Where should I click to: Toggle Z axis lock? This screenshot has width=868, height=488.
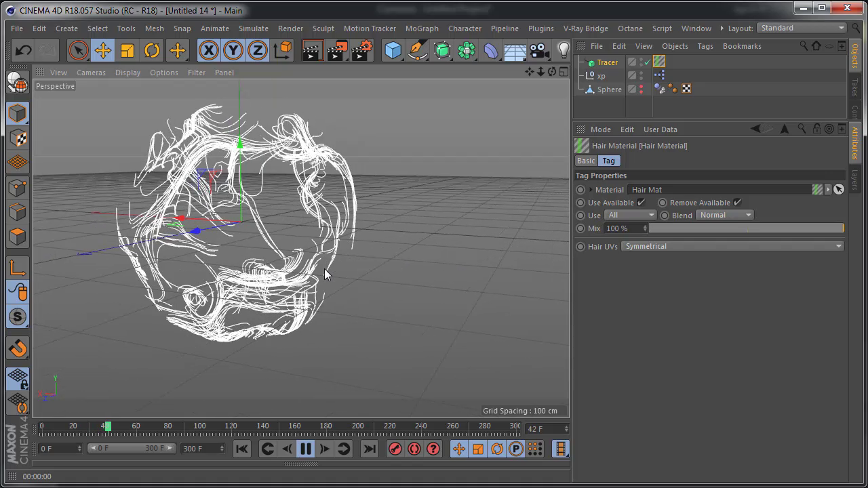pyautogui.click(x=257, y=50)
